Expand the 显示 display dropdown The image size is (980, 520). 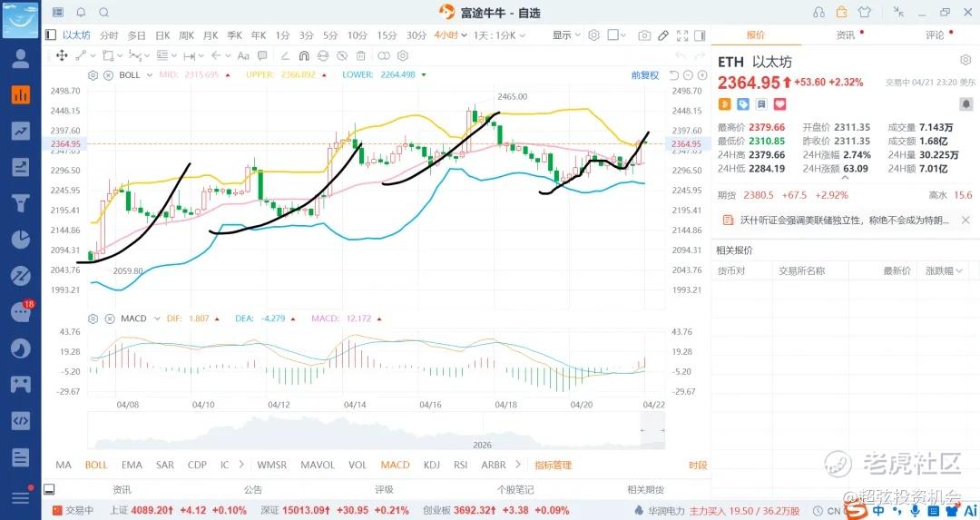565,35
